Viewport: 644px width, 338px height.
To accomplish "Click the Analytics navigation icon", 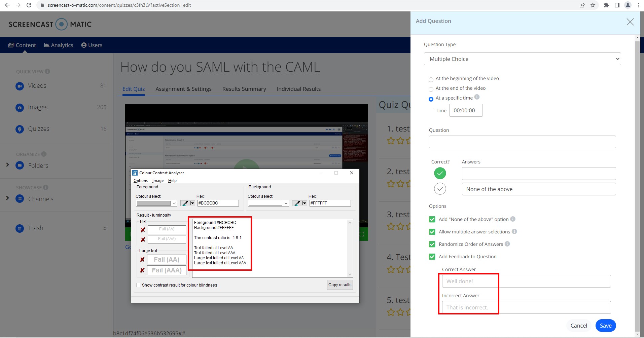I will pos(47,45).
